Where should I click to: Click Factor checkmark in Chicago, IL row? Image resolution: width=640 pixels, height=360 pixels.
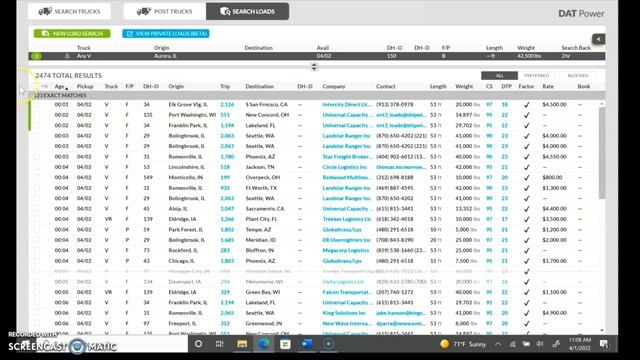[x=526, y=261]
